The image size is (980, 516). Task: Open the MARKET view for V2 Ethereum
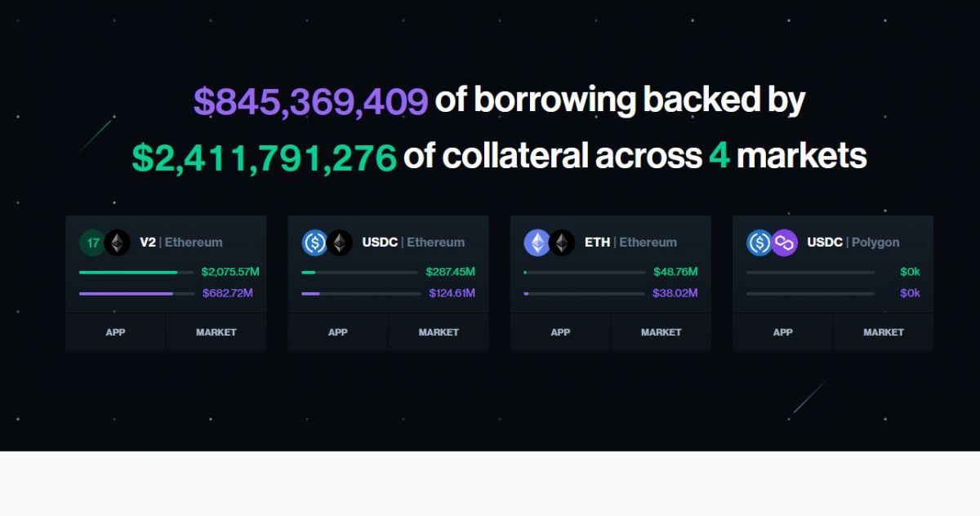[x=216, y=332]
